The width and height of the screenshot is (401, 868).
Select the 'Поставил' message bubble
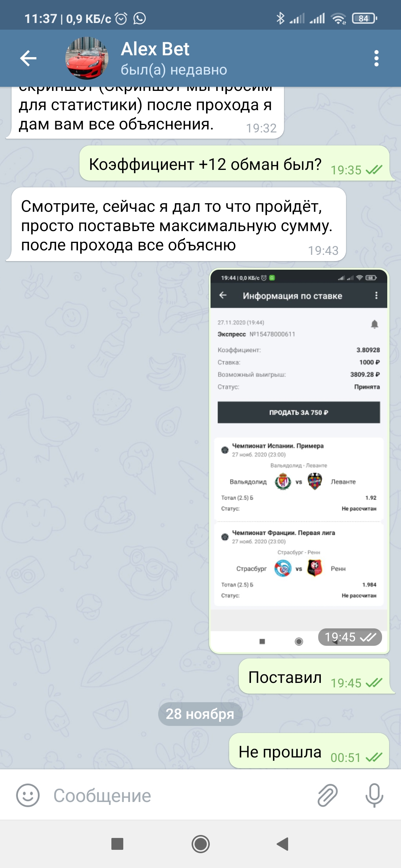coord(314,676)
